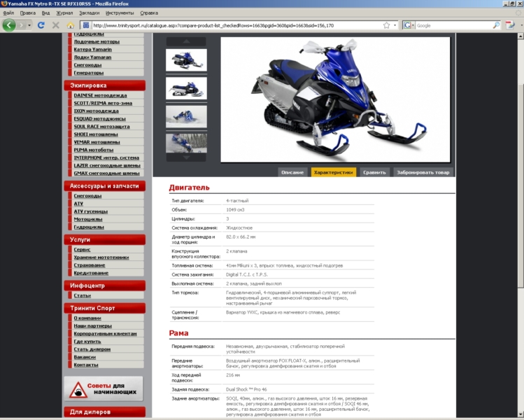This screenshot has height=420, width=524.
Task: Open the О компании link
Action: click(87, 318)
